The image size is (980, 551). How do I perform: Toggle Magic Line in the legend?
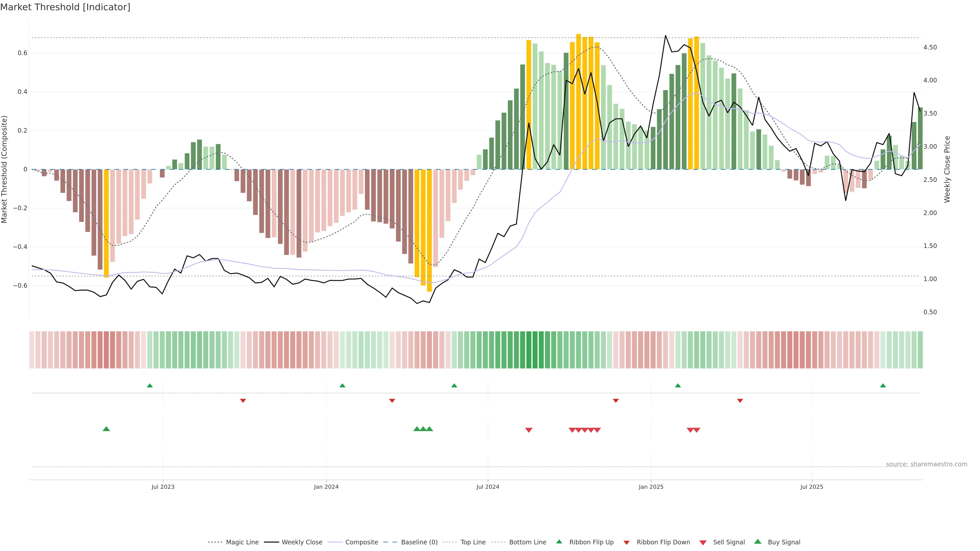pos(242,542)
